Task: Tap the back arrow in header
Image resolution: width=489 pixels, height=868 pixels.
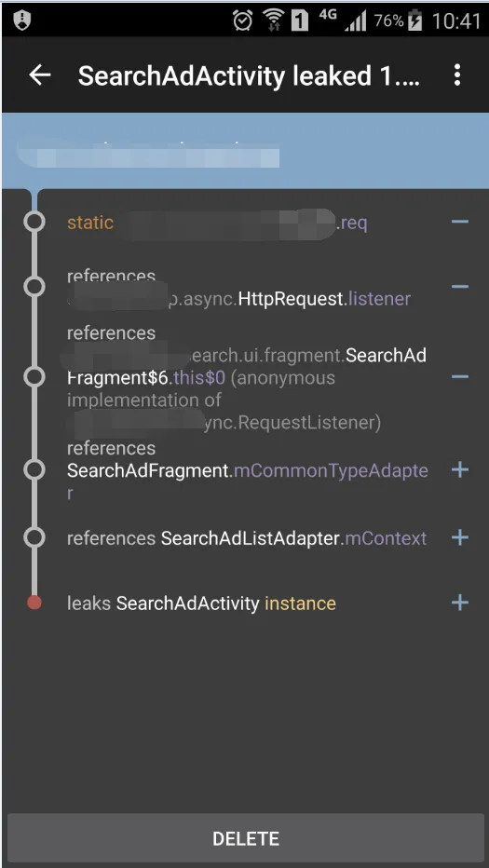Action: [40, 75]
